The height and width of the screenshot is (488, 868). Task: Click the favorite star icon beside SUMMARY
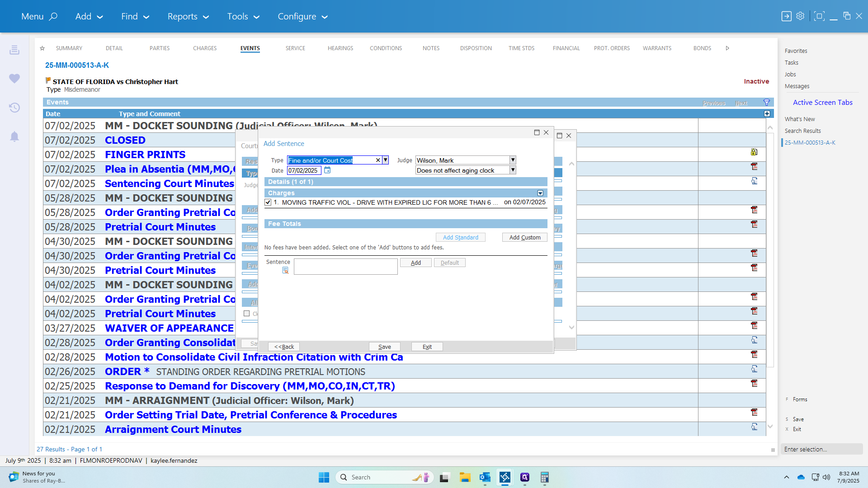(x=42, y=48)
